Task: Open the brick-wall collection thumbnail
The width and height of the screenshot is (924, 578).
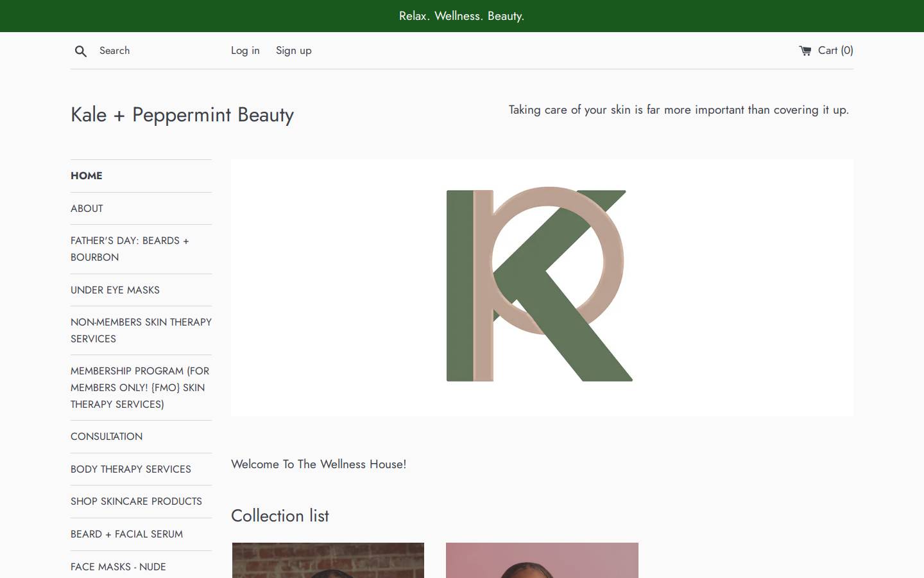Action: click(328, 560)
